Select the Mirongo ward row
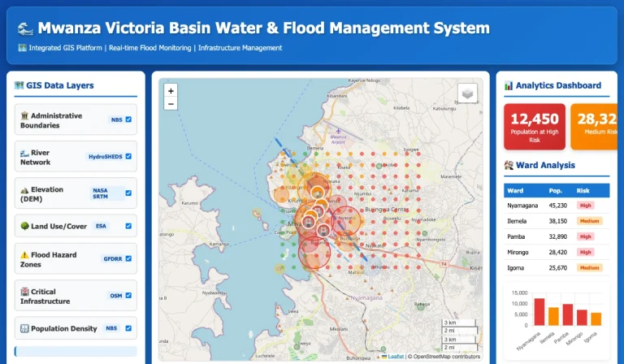This screenshot has height=364, width=624. point(557,252)
